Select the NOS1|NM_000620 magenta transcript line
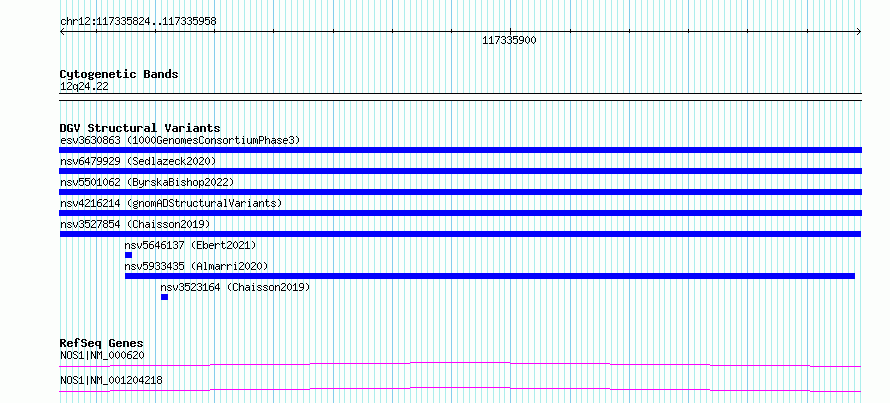 pos(460,364)
